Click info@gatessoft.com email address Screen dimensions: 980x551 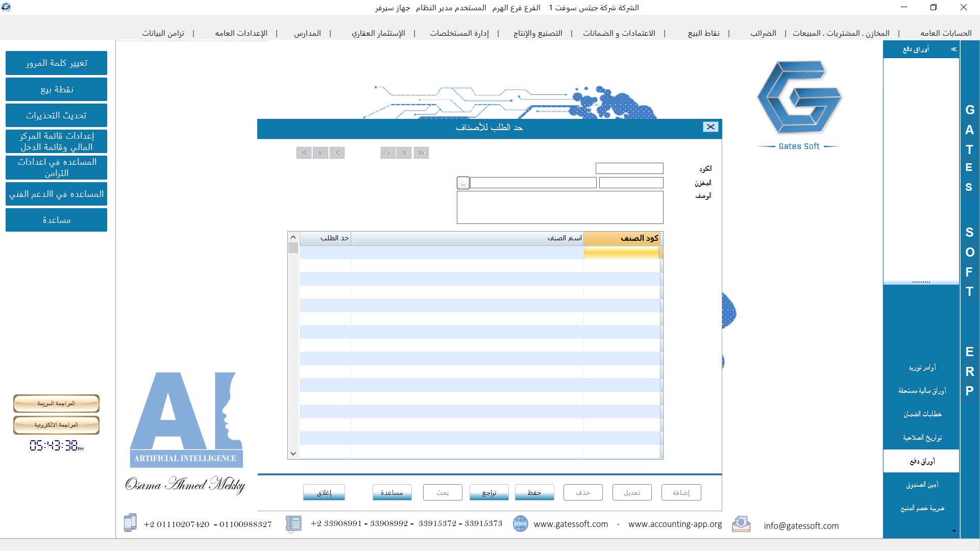801,525
